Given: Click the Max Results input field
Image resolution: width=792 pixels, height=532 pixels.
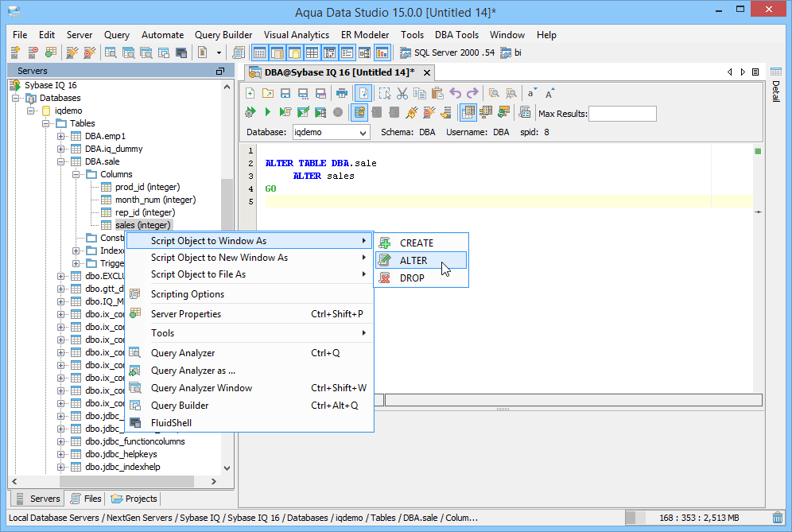Looking at the screenshot, I should 623,114.
